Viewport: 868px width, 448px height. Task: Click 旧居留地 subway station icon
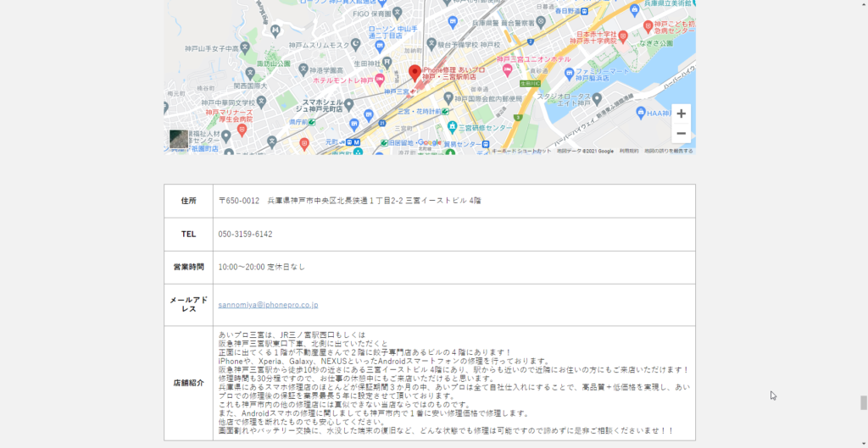tap(384, 142)
